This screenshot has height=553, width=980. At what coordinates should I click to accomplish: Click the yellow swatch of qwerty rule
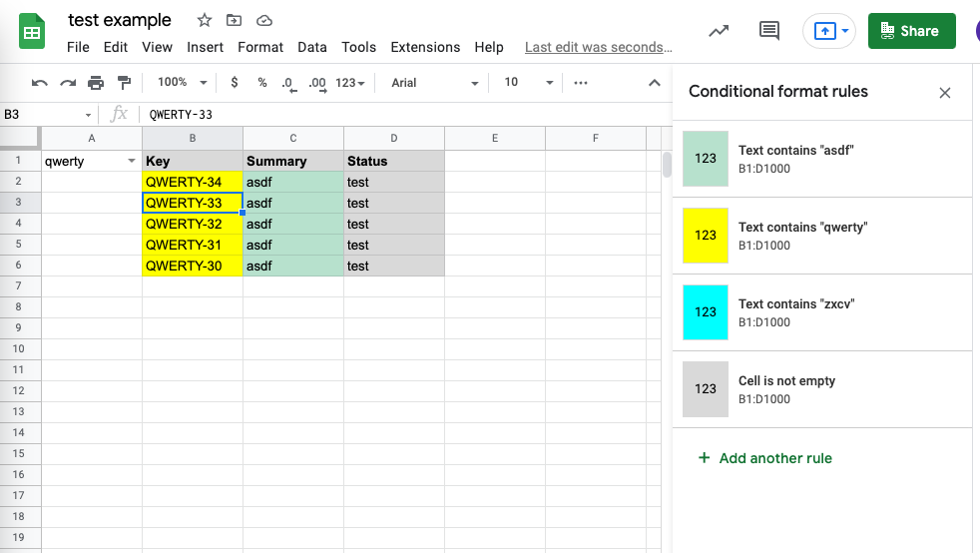pos(705,236)
